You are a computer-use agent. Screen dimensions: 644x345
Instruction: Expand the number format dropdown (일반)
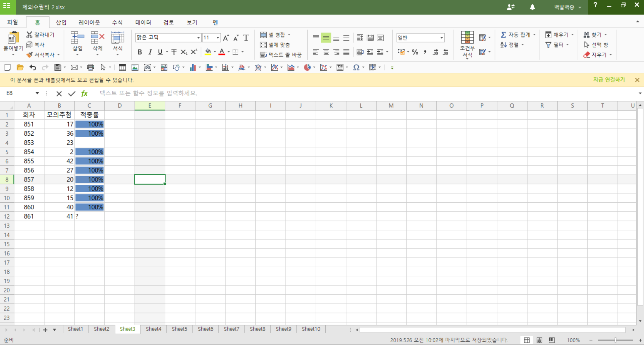pos(441,38)
